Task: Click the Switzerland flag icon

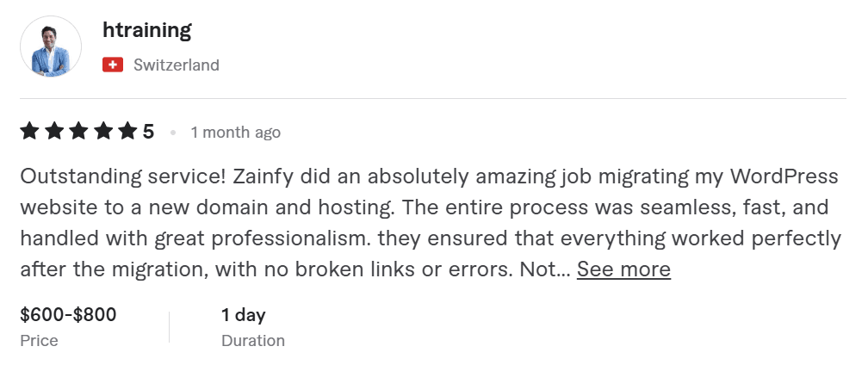Action: tap(112, 65)
